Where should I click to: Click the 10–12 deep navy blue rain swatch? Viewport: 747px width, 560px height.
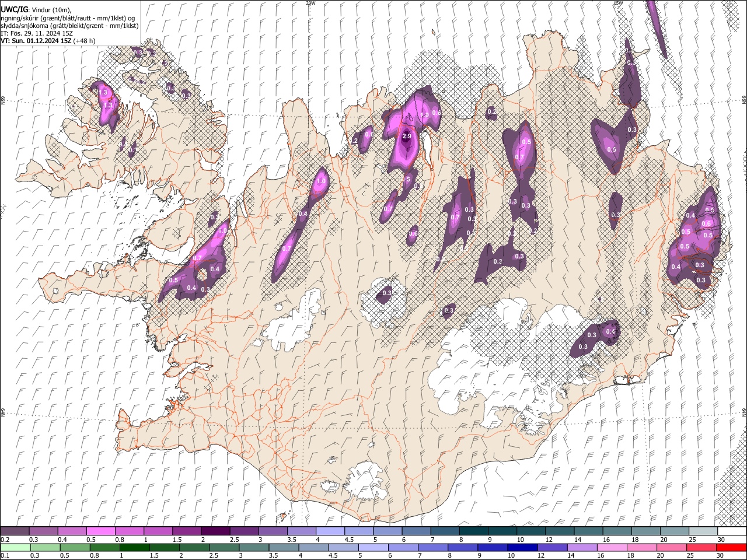pyautogui.click(x=522, y=547)
